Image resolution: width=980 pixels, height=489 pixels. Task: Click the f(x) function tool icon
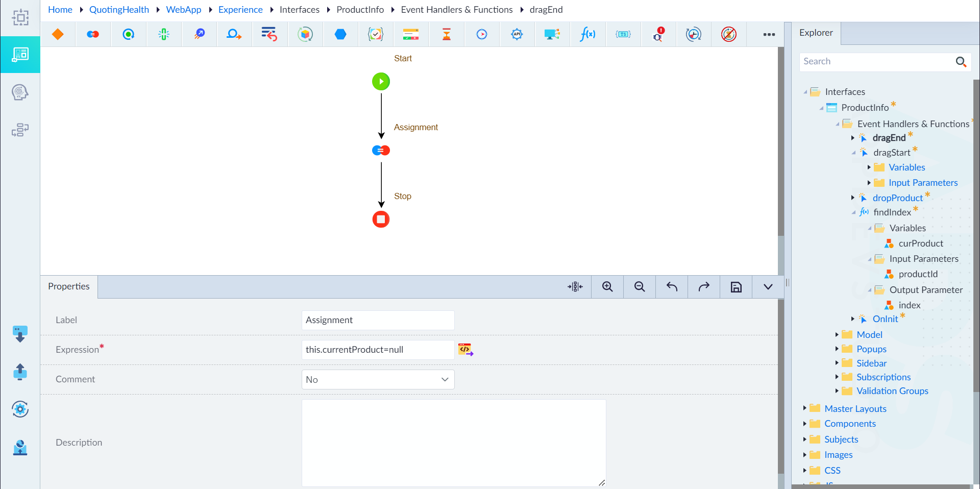tap(587, 34)
